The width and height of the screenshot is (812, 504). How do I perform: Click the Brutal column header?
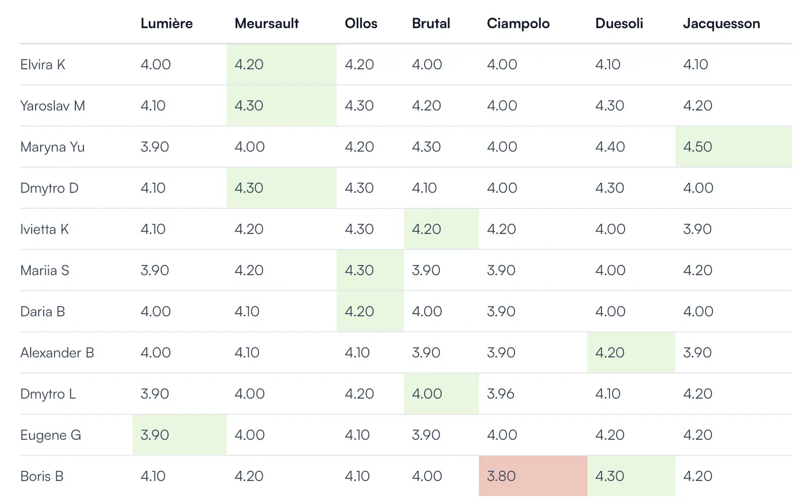pos(431,23)
